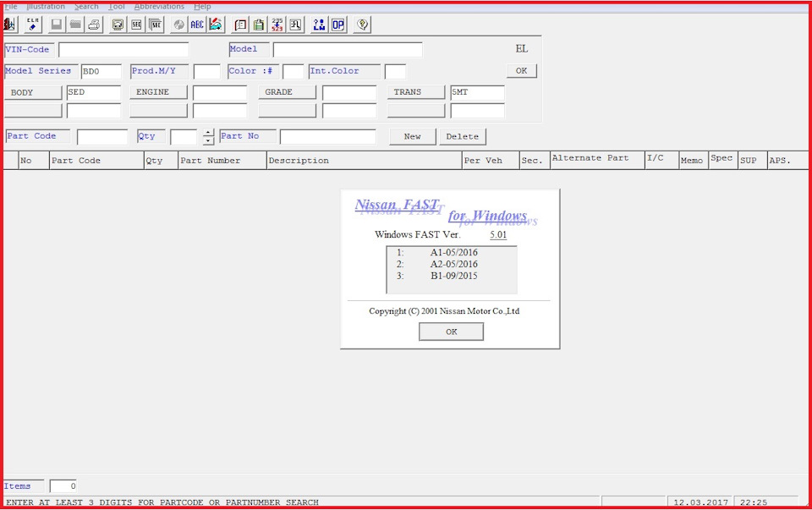Viewport: 812px width, 510px height.
Task: Click the blue LW people icon
Action: point(320,25)
